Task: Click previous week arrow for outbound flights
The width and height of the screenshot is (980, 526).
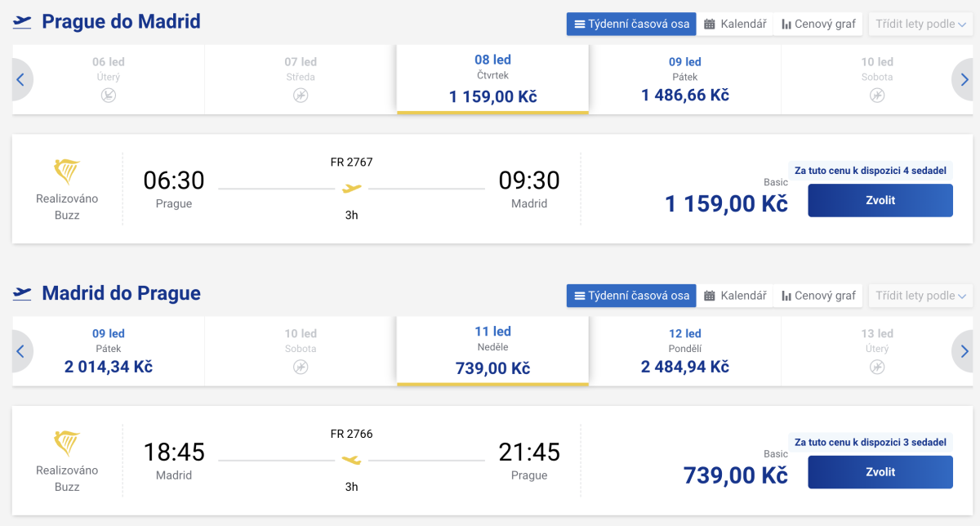Action: [20, 80]
